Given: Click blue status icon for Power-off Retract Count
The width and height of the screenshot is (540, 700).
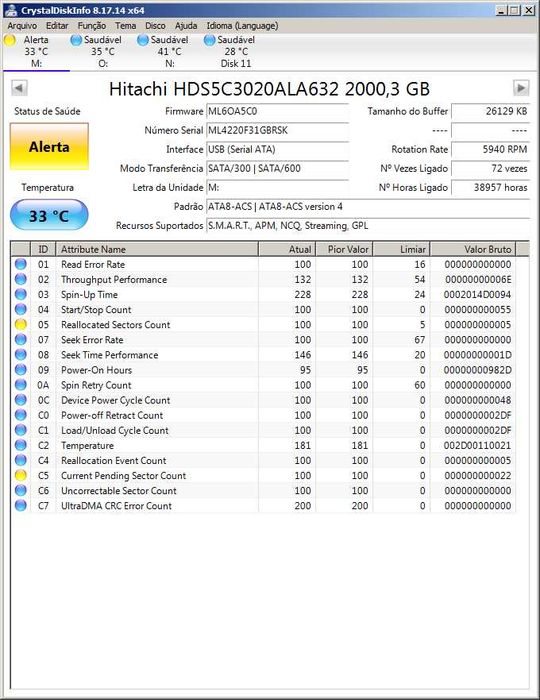Looking at the screenshot, I should (x=21, y=415).
